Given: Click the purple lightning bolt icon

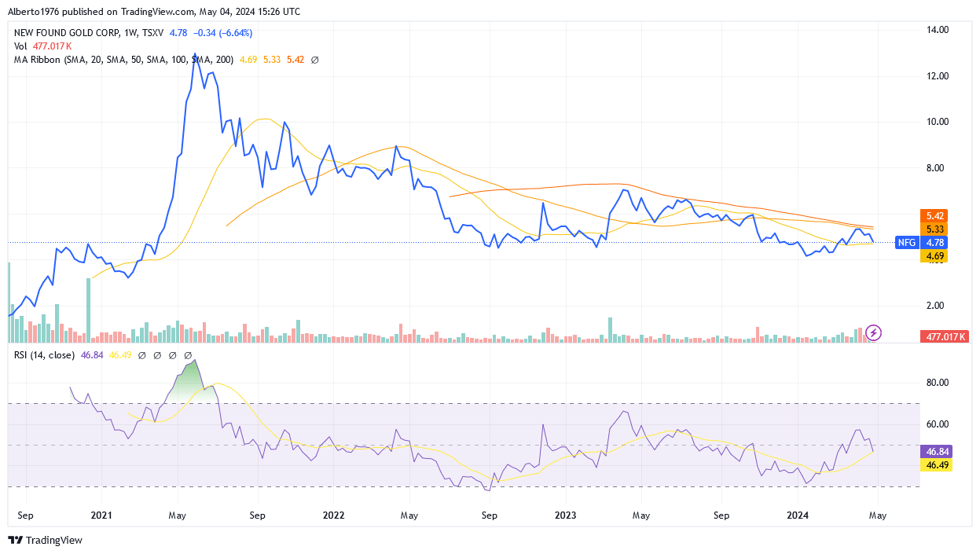Looking at the screenshot, I should tap(874, 332).
